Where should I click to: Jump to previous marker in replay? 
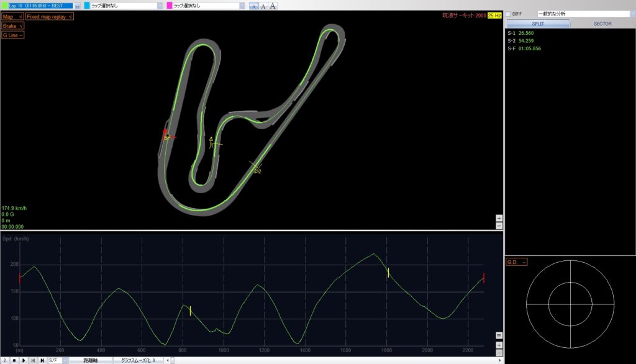pyautogui.click(x=33, y=360)
